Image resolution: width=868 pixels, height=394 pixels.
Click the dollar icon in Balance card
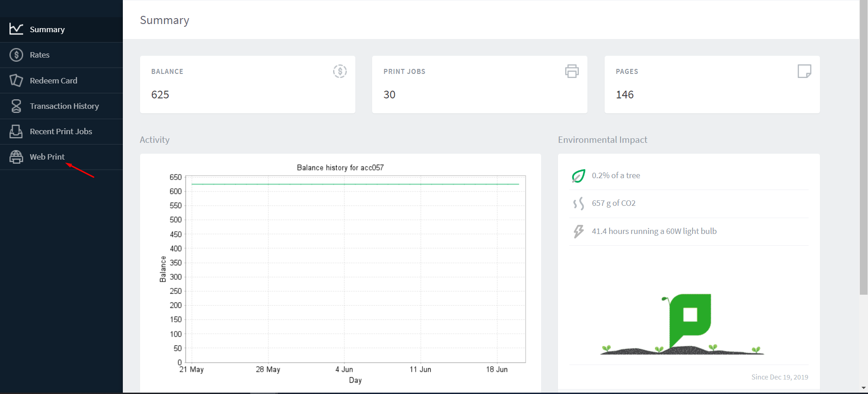click(339, 71)
